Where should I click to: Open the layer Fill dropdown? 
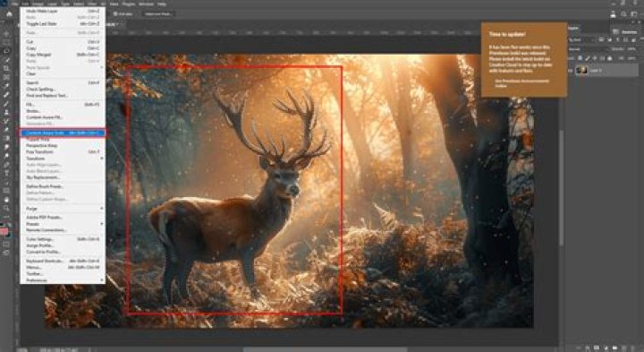click(632, 58)
